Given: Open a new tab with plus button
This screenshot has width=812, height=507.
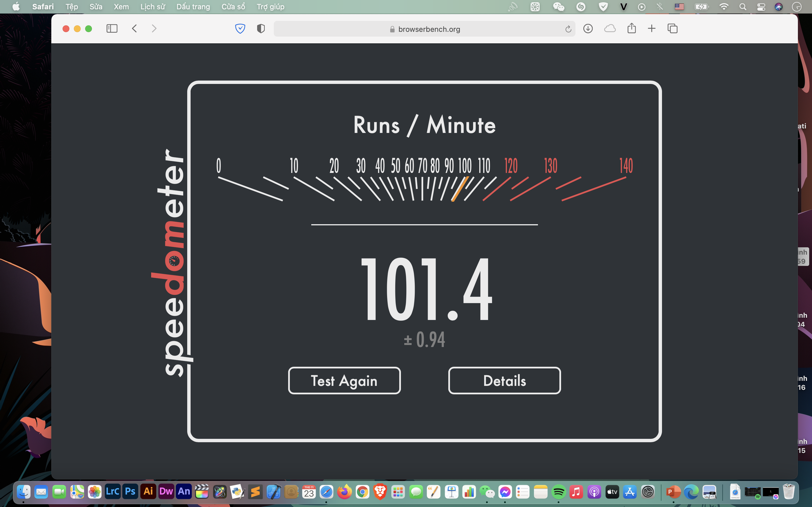Looking at the screenshot, I should click(x=652, y=28).
